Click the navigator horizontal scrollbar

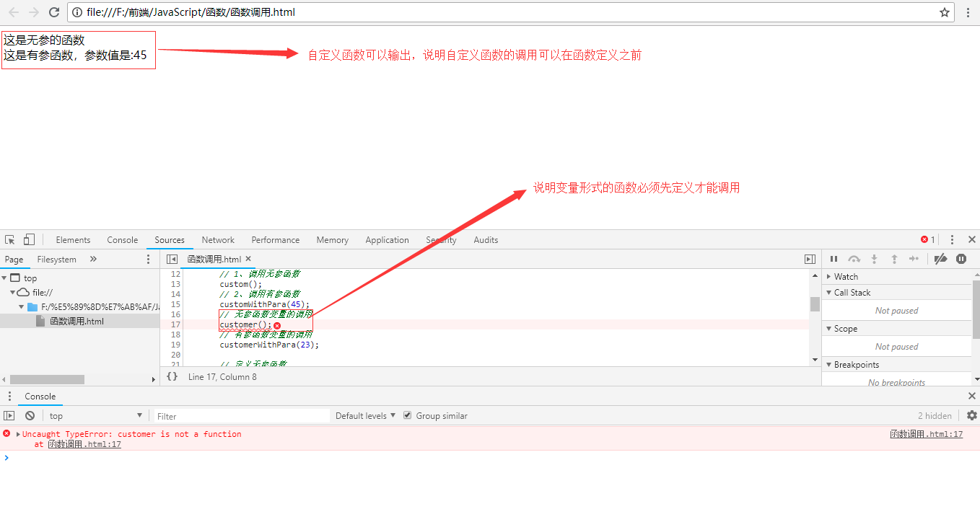point(47,379)
